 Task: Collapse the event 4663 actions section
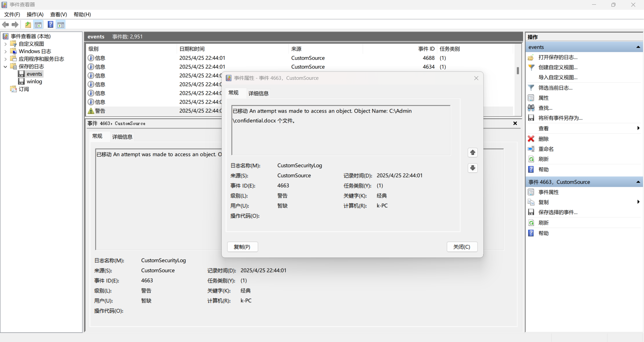coord(638,182)
